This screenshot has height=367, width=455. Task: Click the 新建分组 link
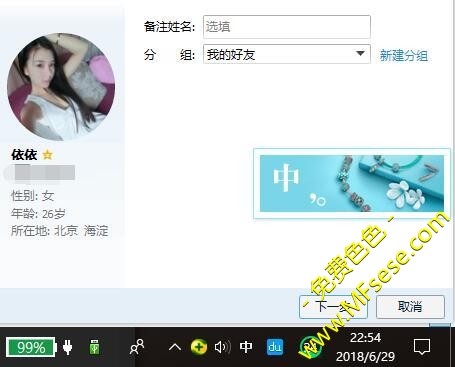click(404, 55)
